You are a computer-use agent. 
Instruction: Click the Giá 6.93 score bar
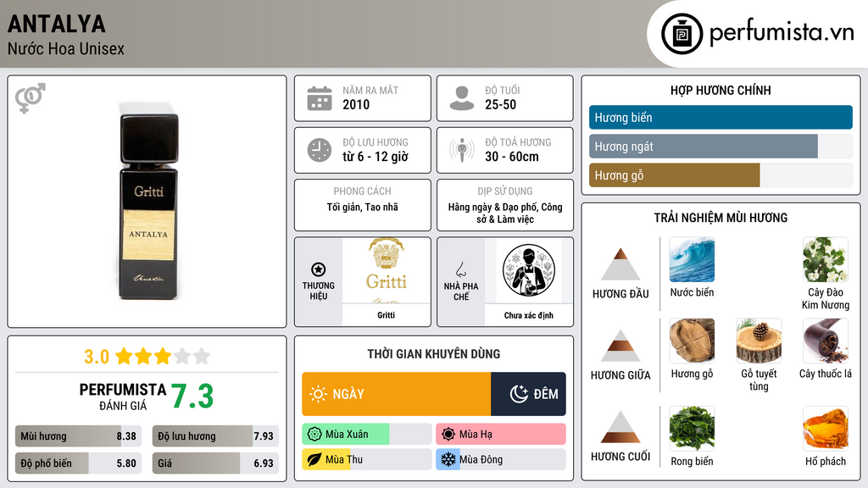(215, 463)
